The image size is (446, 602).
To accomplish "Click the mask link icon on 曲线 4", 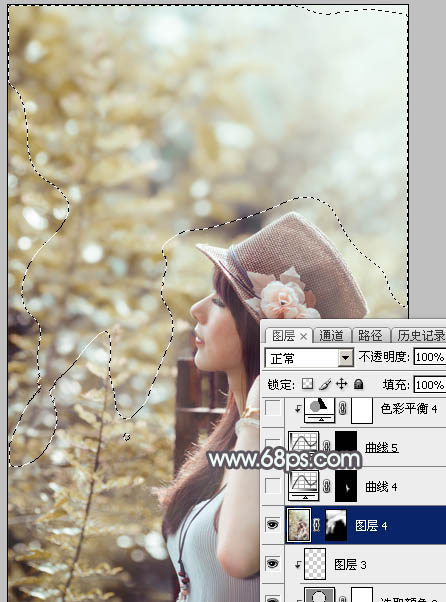I will (x=327, y=486).
